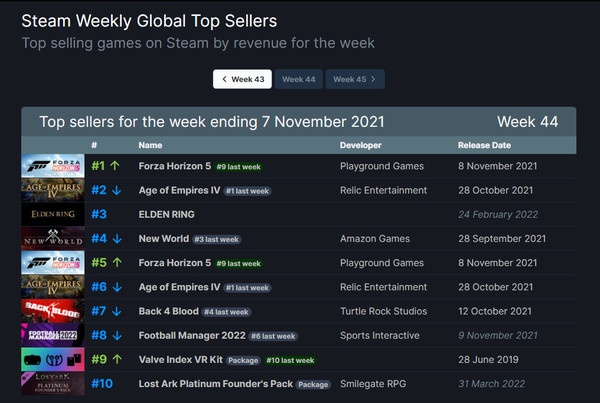
Task: Click the '#9 last week' badge in the #1 row
Action: [238, 167]
